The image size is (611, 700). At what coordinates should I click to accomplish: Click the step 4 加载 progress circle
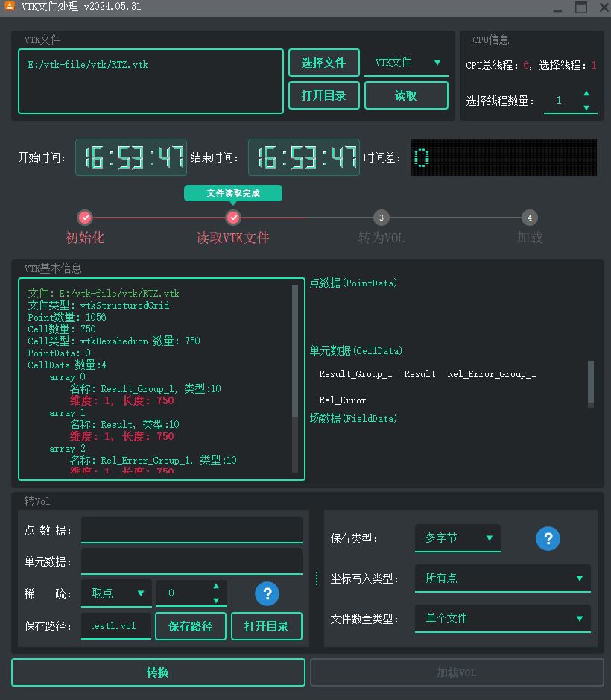point(529,218)
